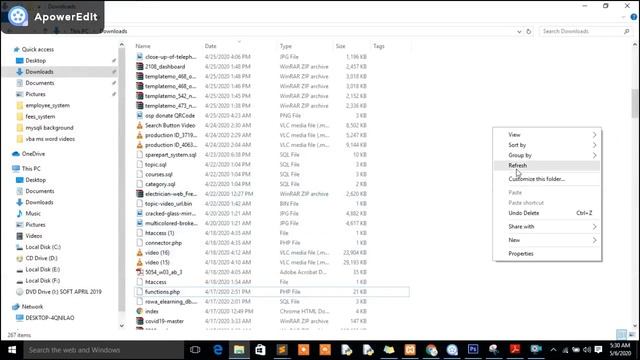Click Refresh in the context menu
This screenshot has width=640, height=360.
tap(547, 166)
